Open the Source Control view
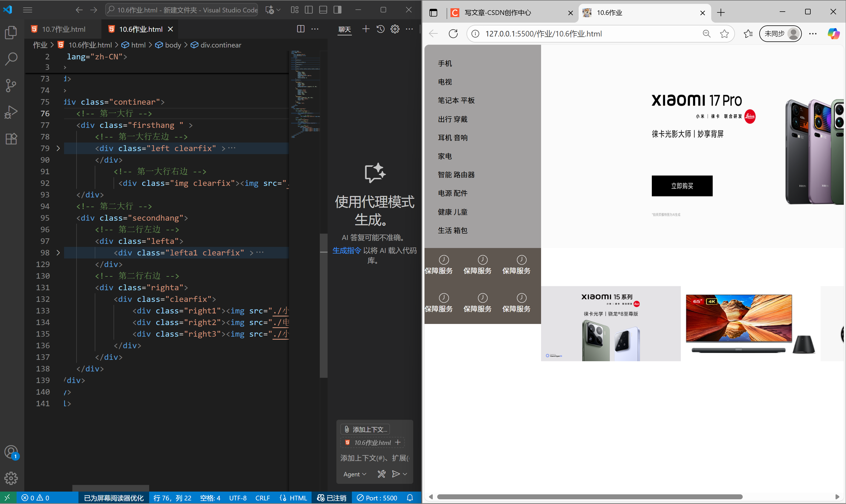Screen dimensions: 846x504 [x=11, y=85]
